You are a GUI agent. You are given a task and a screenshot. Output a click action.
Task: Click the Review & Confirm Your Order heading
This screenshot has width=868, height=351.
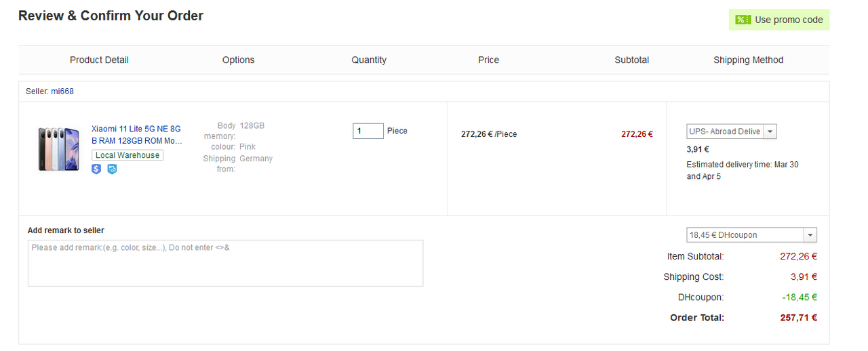coord(111,16)
